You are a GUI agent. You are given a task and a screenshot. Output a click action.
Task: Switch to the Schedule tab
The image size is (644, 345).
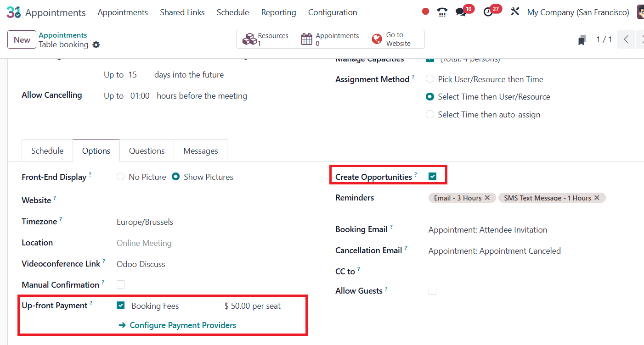pos(47,151)
